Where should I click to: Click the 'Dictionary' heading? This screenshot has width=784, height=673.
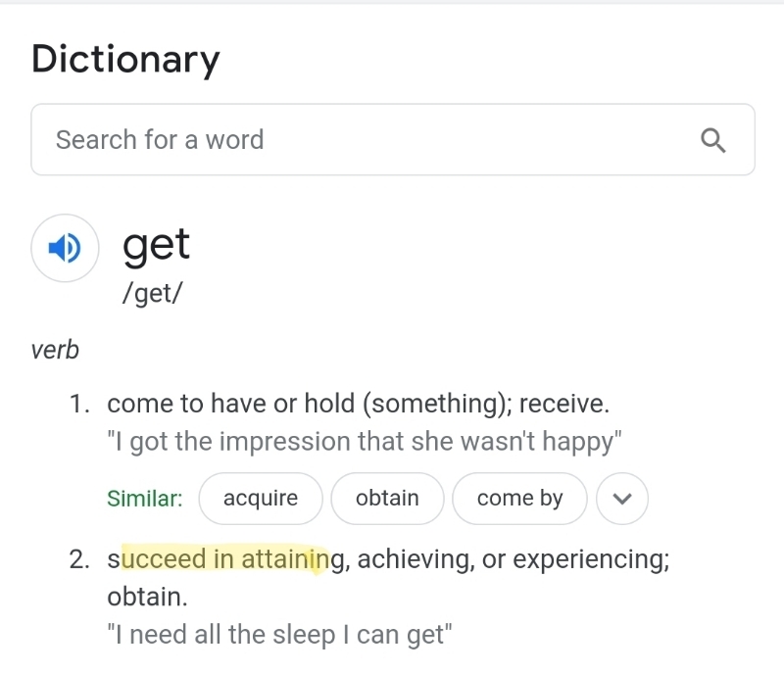coord(125,60)
